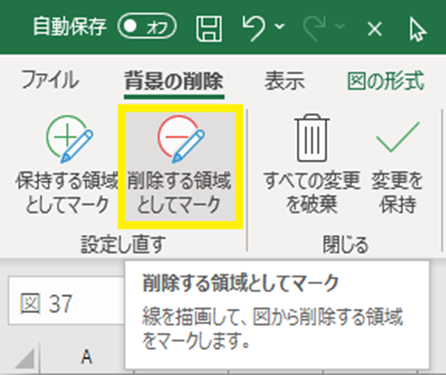Select the 背景の削除 ribbon tab

pyautogui.click(x=174, y=81)
